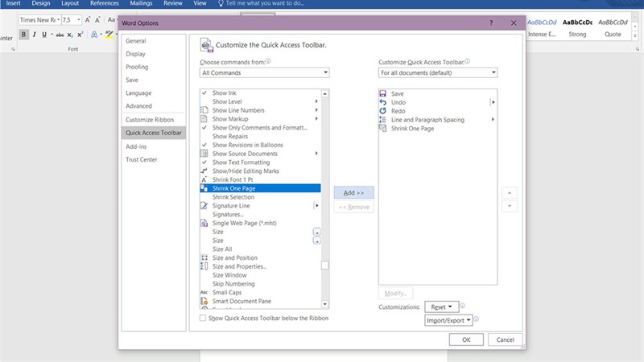Select the Show Ink command
Viewport: 644px width, 362px height.
pyautogui.click(x=260, y=93)
